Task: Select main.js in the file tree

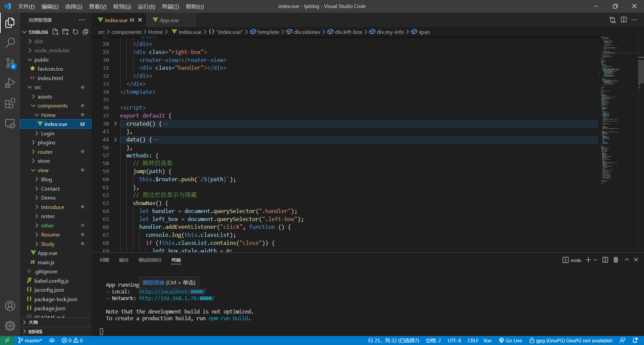Action: click(x=56, y=262)
